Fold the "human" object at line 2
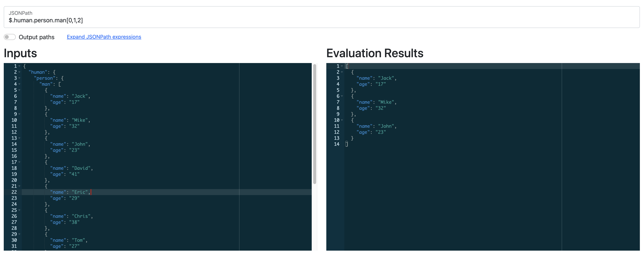 [x=19, y=72]
